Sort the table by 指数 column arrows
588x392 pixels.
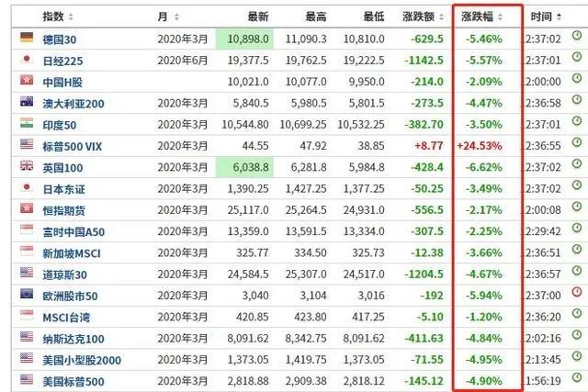[x=72, y=17]
